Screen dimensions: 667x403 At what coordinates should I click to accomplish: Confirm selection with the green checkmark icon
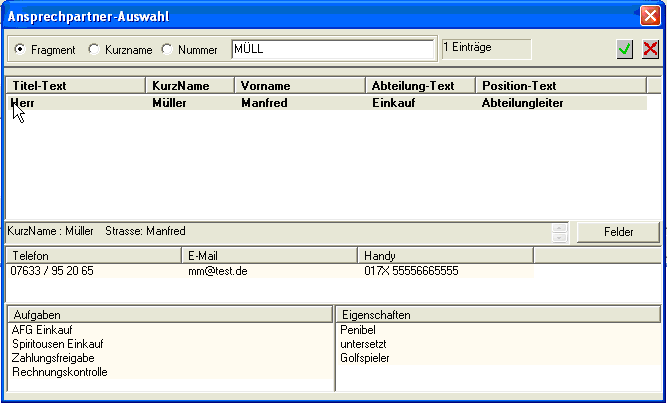(625, 49)
